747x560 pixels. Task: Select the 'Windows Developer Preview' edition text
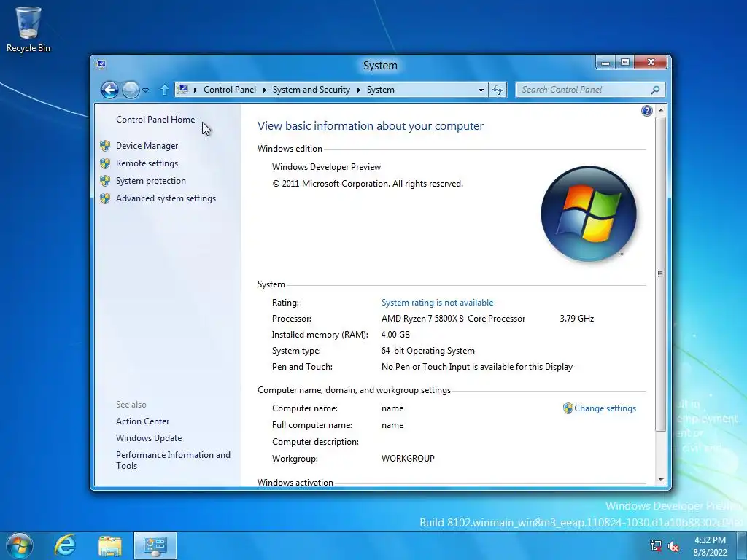point(326,167)
